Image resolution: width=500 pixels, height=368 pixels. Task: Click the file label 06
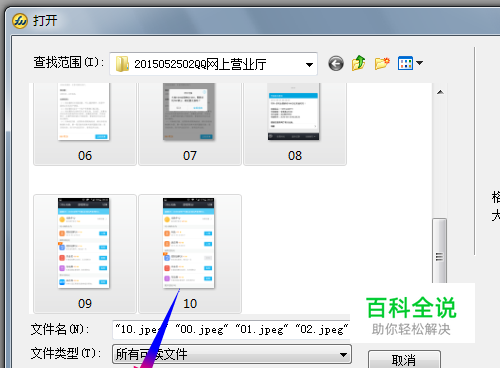[85, 156]
